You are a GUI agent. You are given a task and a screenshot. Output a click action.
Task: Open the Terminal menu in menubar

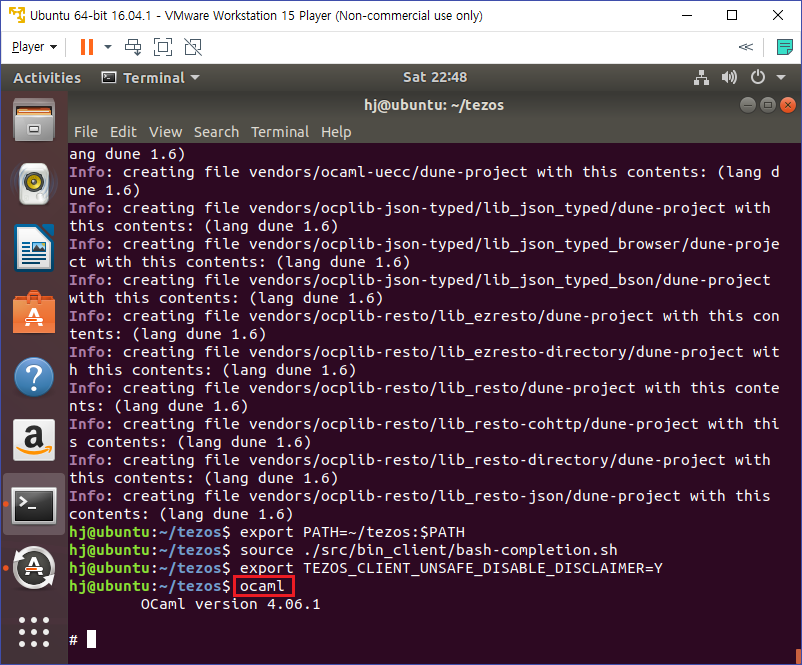[280, 132]
